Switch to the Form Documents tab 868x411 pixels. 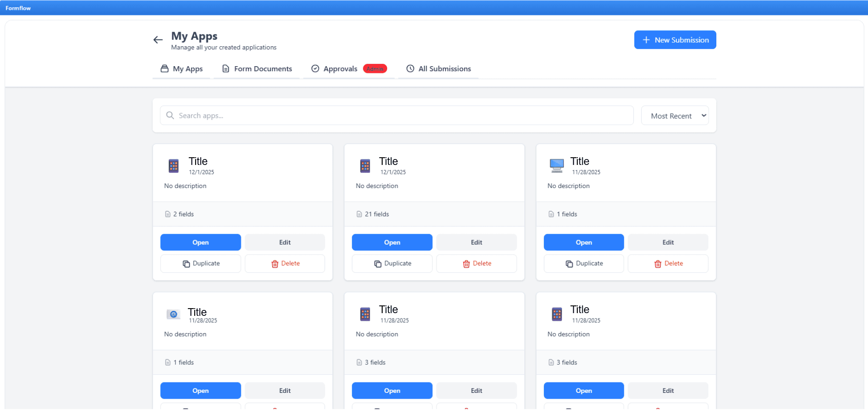click(x=257, y=69)
